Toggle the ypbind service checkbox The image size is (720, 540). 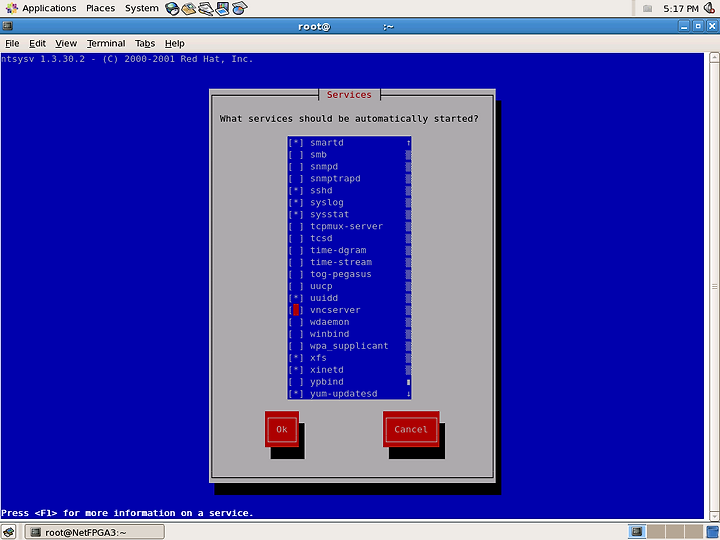(296, 382)
